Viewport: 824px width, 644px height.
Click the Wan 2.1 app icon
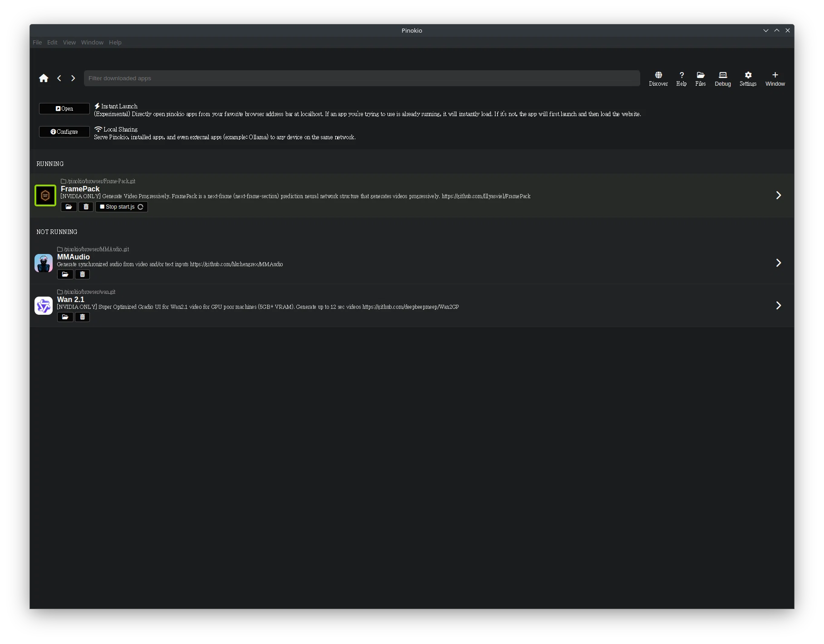(44, 306)
